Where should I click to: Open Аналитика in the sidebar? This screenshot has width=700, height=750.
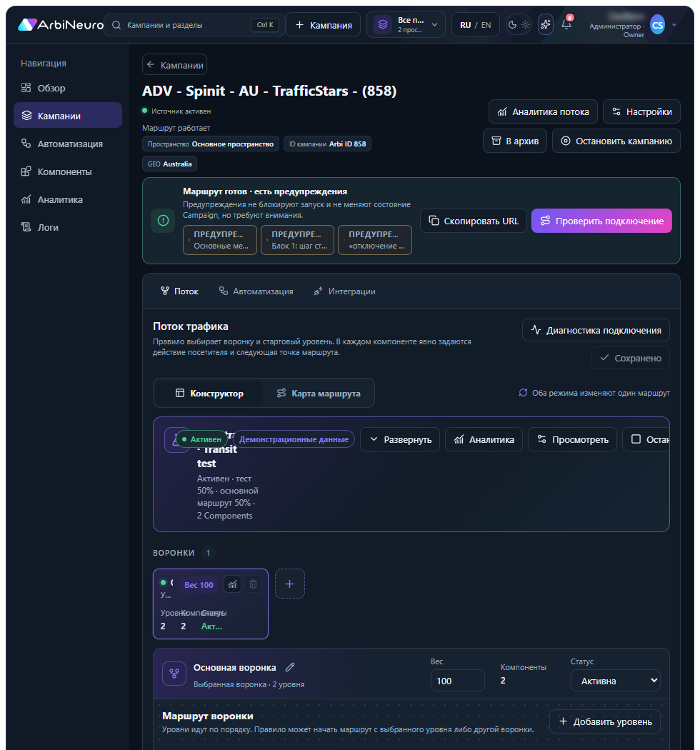[67, 199]
